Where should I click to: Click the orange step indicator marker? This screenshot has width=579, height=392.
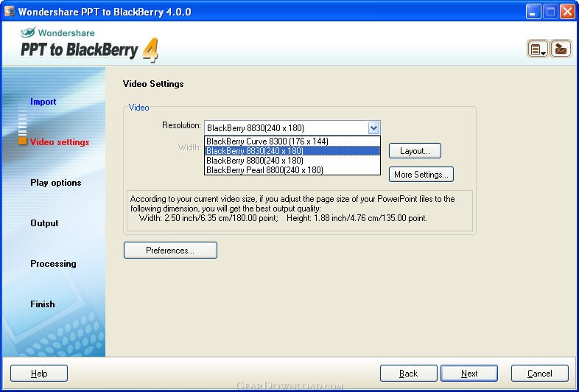point(23,141)
